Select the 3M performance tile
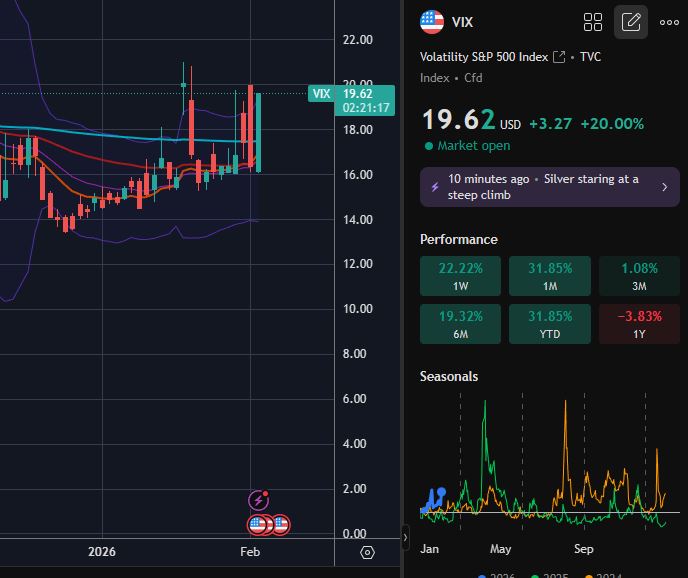Image resolution: width=688 pixels, height=578 pixels. coord(639,276)
